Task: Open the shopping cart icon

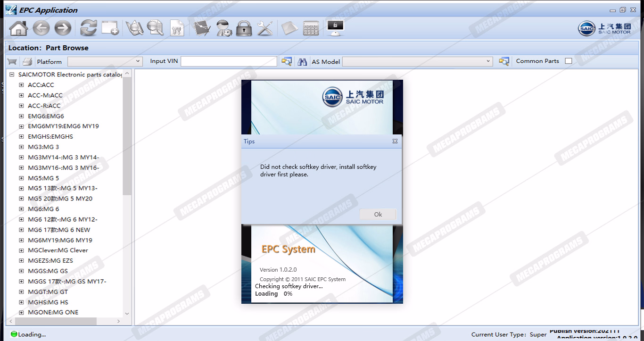Action: pos(12,61)
